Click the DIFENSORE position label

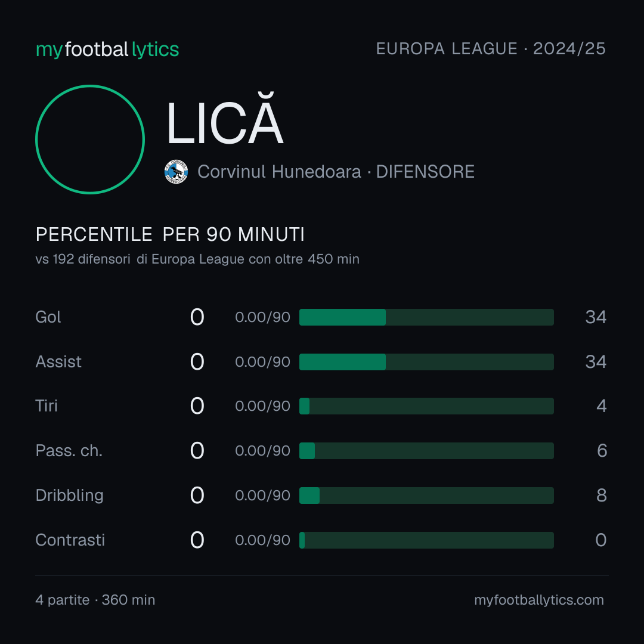point(426,172)
